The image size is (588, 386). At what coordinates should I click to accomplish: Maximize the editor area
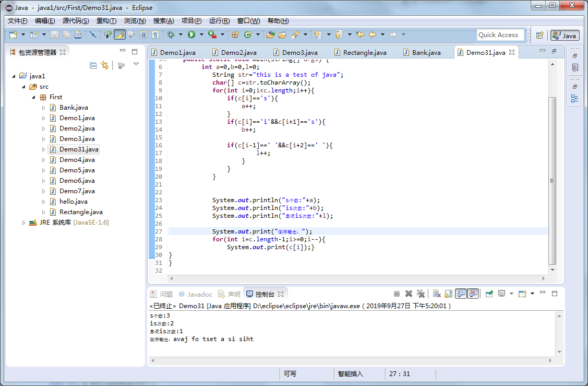554,51
